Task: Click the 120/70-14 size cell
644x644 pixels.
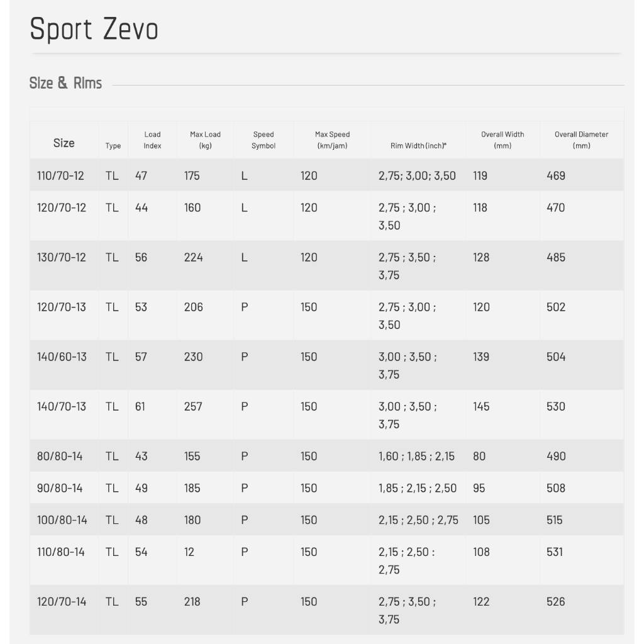Action: [x=62, y=601]
